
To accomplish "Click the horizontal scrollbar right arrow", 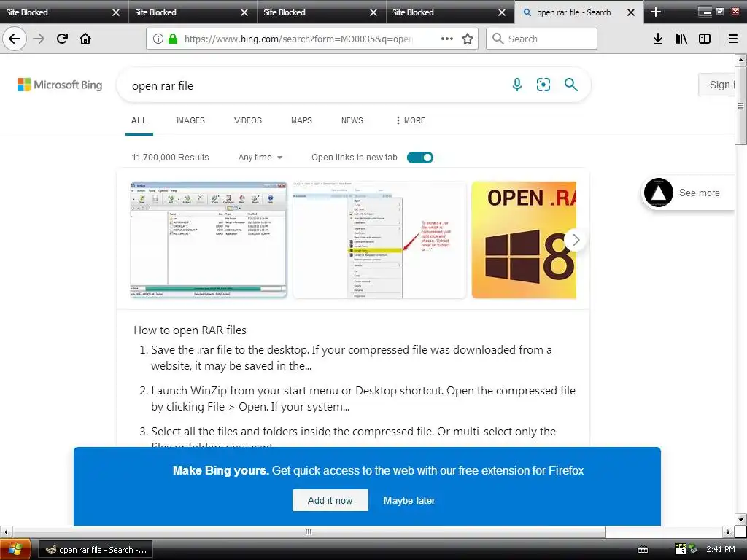I will (728, 532).
